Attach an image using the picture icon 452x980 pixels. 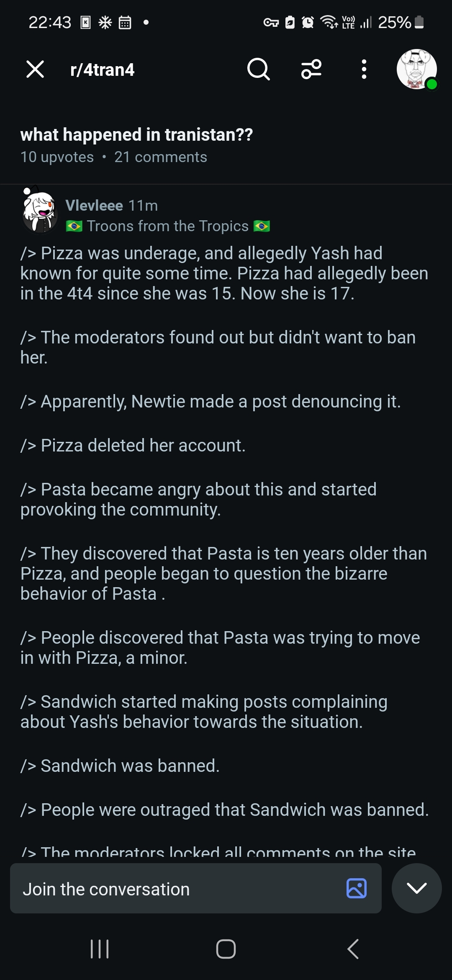tap(357, 888)
